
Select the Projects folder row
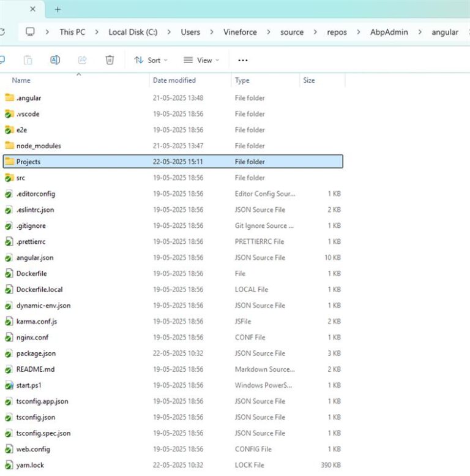click(173, 162)
